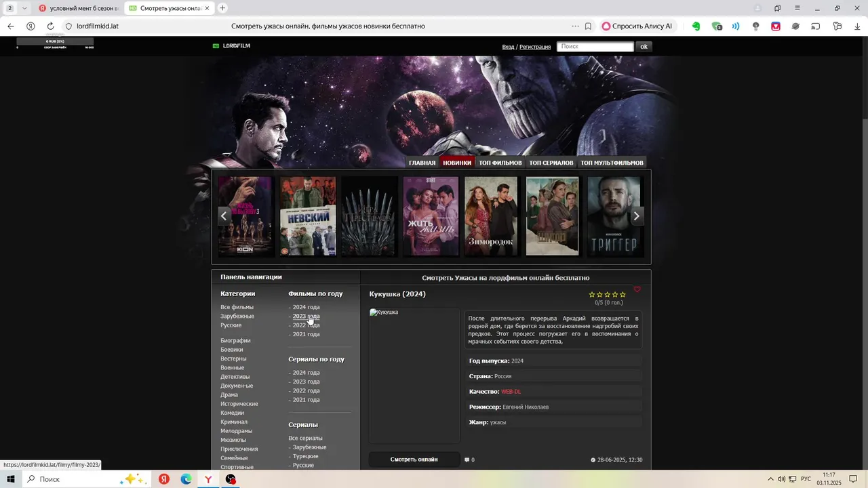Expand the tab group counter dropdown arrow

click(24, 8)
